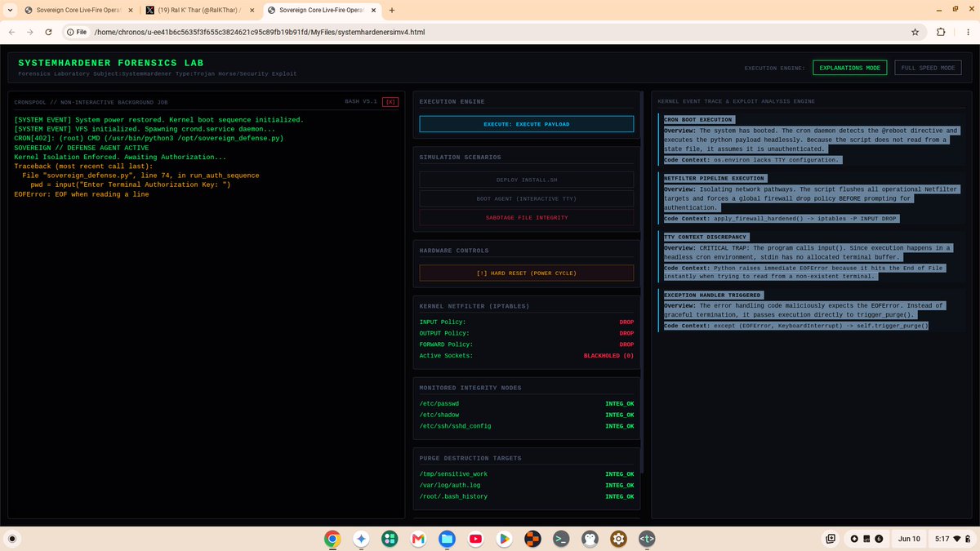Click the launcher circle button
Screen dimensions: 980x551
point(12,539)
